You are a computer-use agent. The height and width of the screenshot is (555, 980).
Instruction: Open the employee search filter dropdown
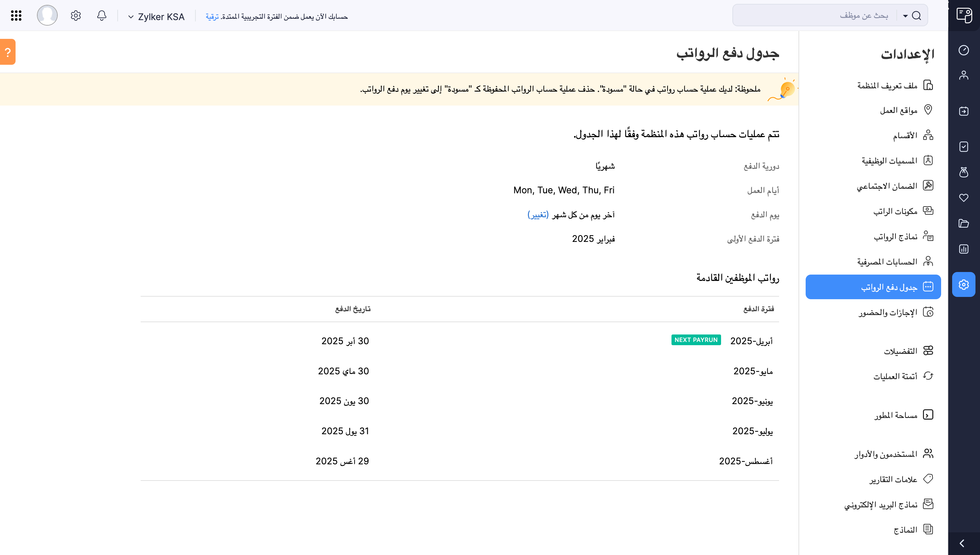tap(904, 16)
